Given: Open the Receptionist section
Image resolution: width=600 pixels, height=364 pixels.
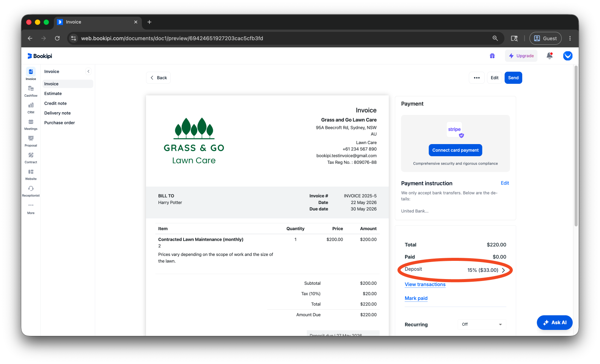Looking at the screenshot, I should pyautogui.click(x=31, y=191).
